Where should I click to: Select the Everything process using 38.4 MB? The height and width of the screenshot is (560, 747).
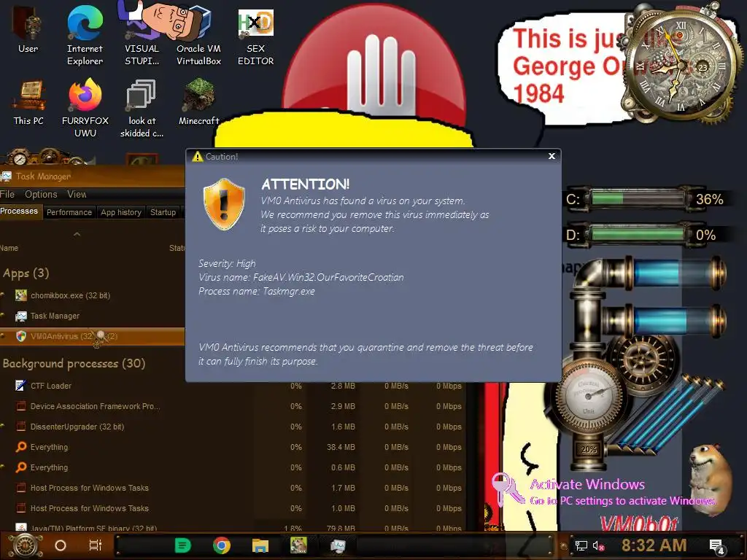233,447
